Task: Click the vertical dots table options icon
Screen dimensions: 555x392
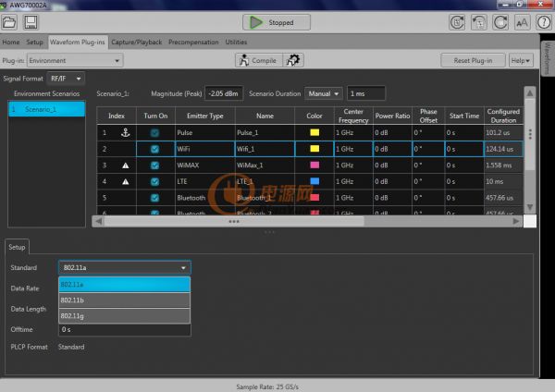Action: (x=530, y=134)
